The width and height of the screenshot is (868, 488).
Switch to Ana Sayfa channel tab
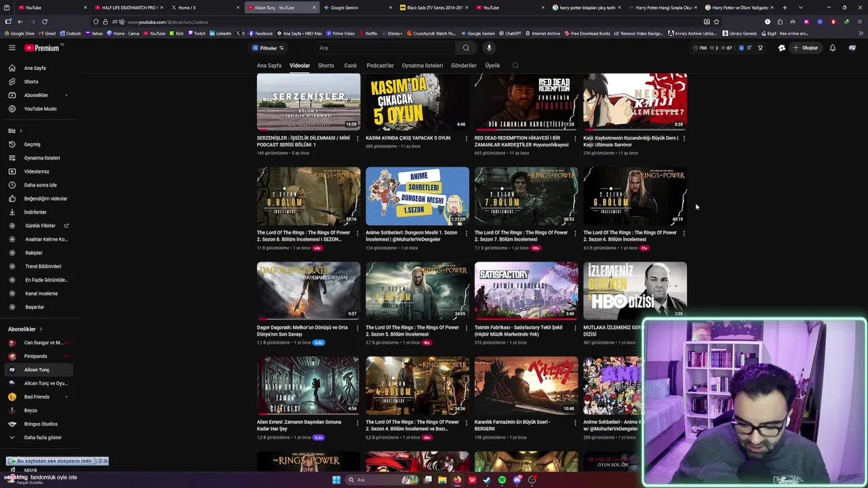[269, 66]
